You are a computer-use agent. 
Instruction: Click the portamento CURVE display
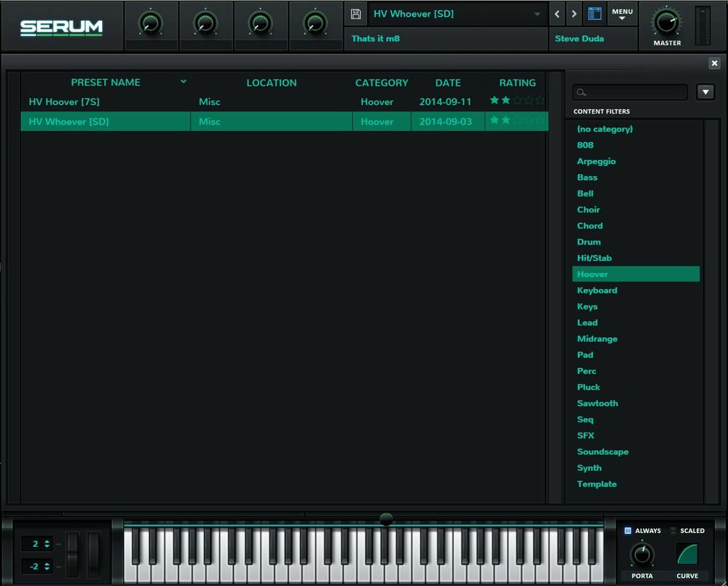pos(687,554)
